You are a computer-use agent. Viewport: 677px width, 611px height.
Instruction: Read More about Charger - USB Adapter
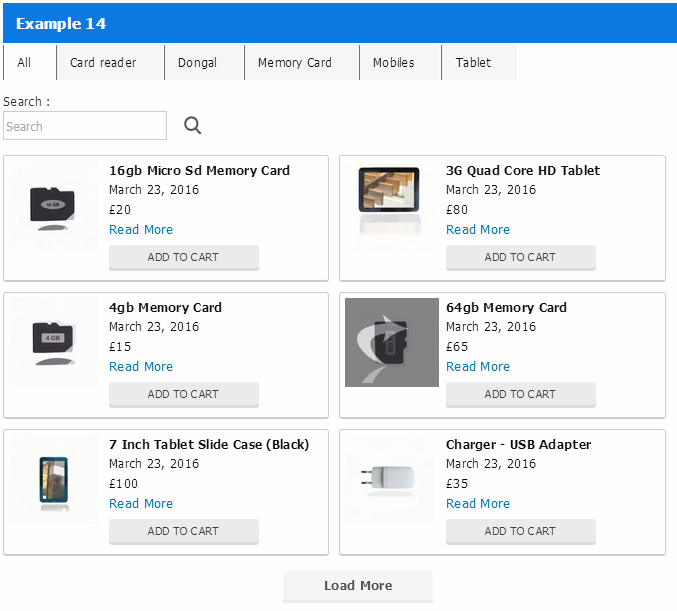click(478, 503)
